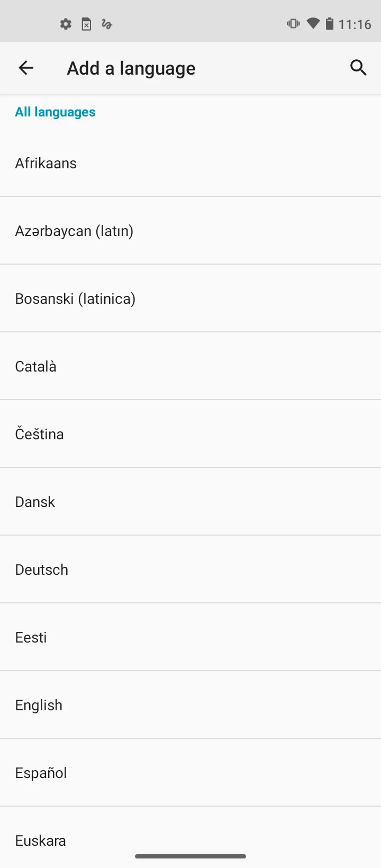The height and width of the screenshot is (868, 381).
Task: Tap the back arrow icon
Action: 26,68
